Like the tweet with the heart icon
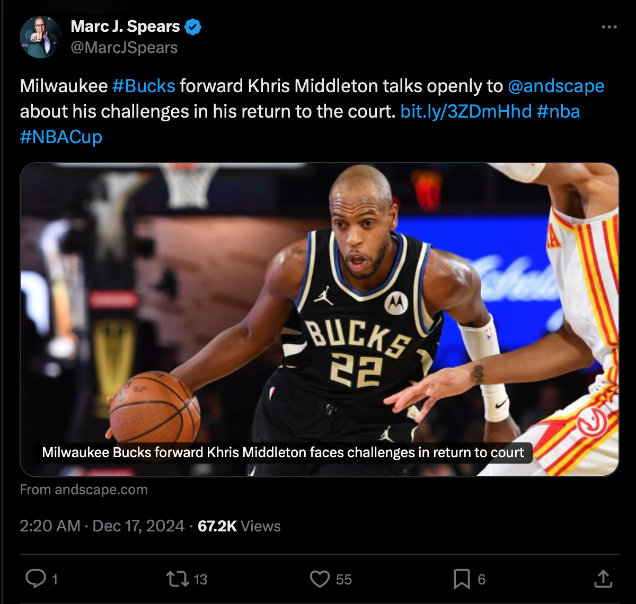Viewport: 636px width, 604px height. tap(320, 579)
